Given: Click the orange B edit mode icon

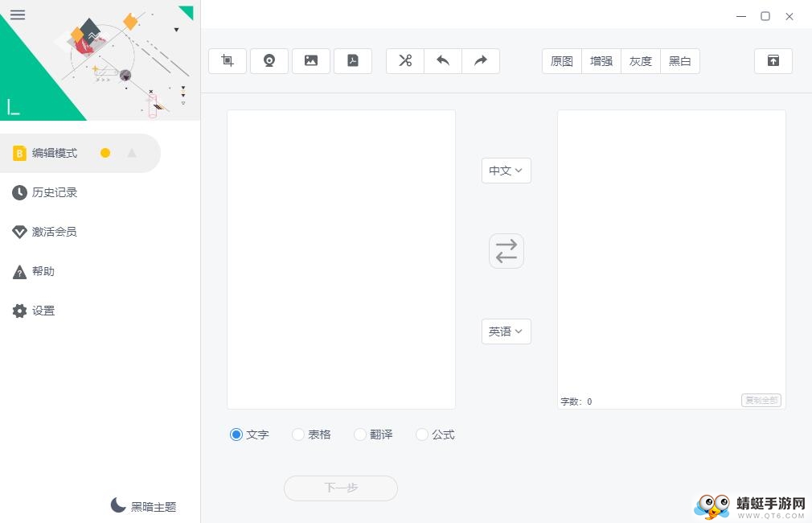Looking at the screenshot, I should click(x=19, y=153).
